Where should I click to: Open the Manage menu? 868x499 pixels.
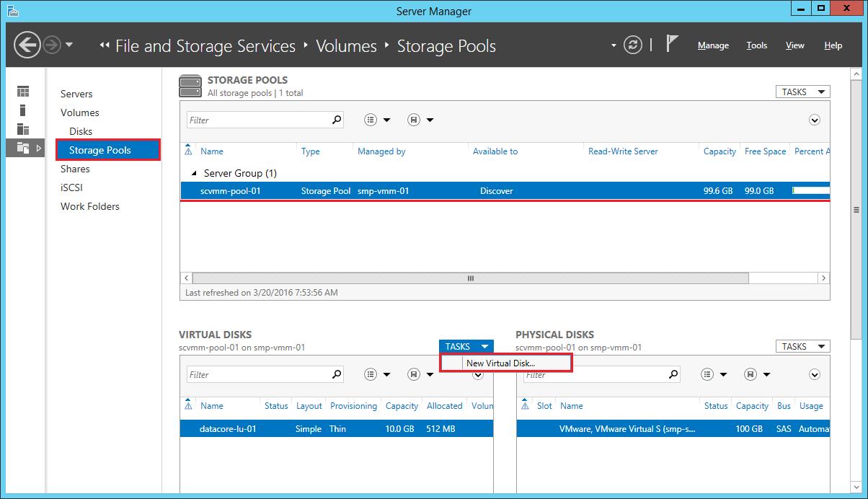click(713, 45)
